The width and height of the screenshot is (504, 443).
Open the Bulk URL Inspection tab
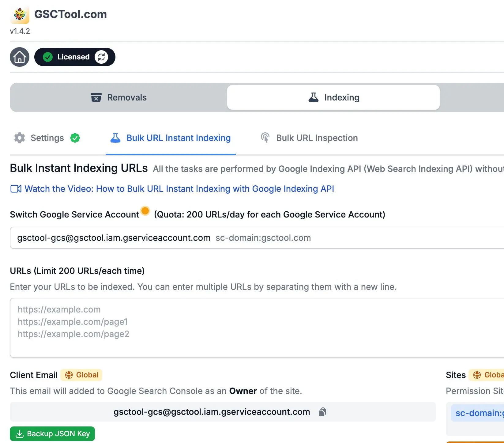(309, 138)
